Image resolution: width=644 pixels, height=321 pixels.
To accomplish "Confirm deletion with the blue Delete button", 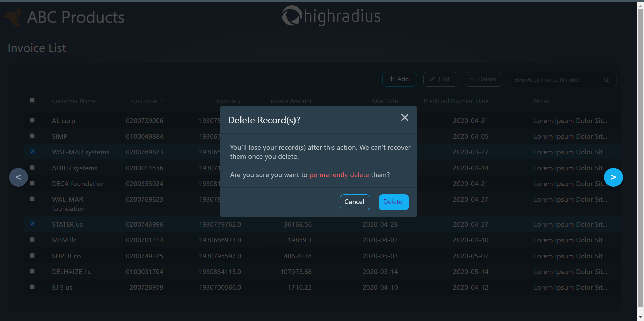I will coord(393,202).
